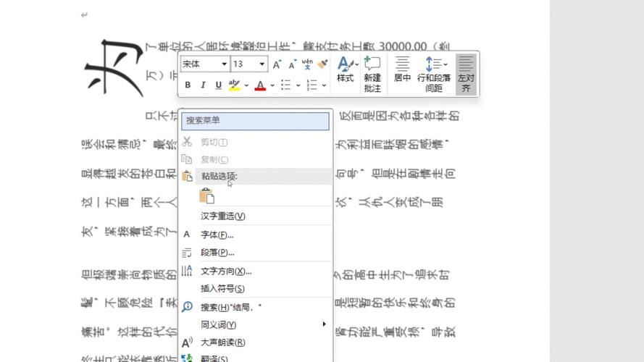644x362 pixels.
Task: Toggle Underline formatting in mini toolbar
Action: (219, 85)
